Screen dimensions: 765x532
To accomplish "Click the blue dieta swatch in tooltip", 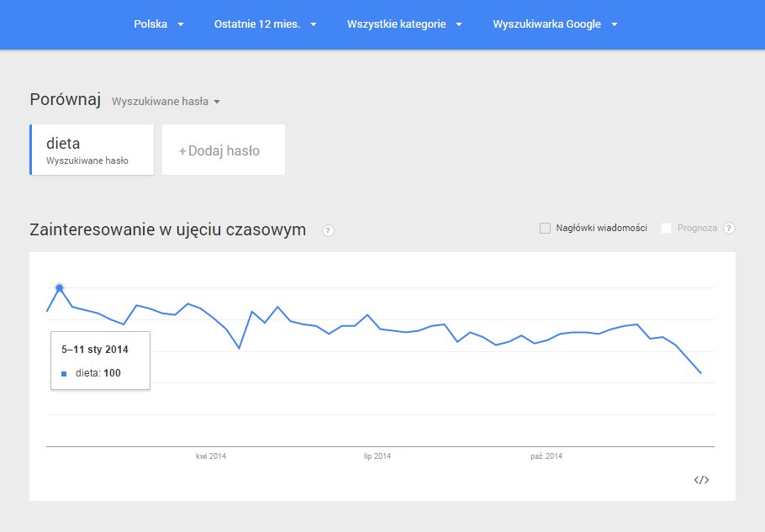I will [x=64, y=374].
